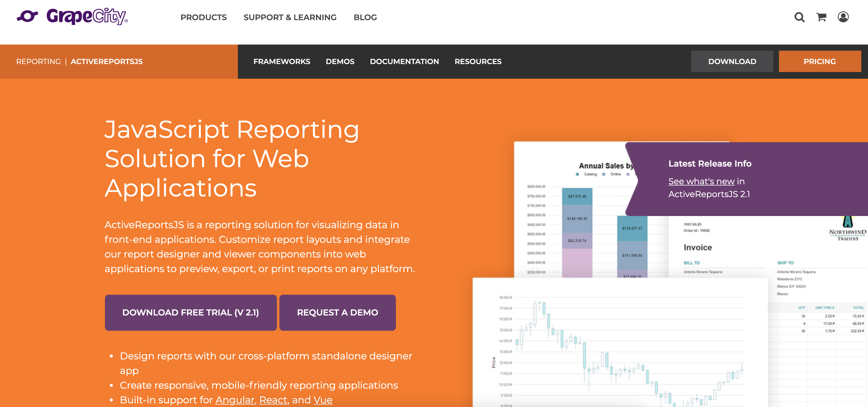Open the DOCUMENTATION menu item
The width and height of the screenshot is (868, 407).
point(404,61)
